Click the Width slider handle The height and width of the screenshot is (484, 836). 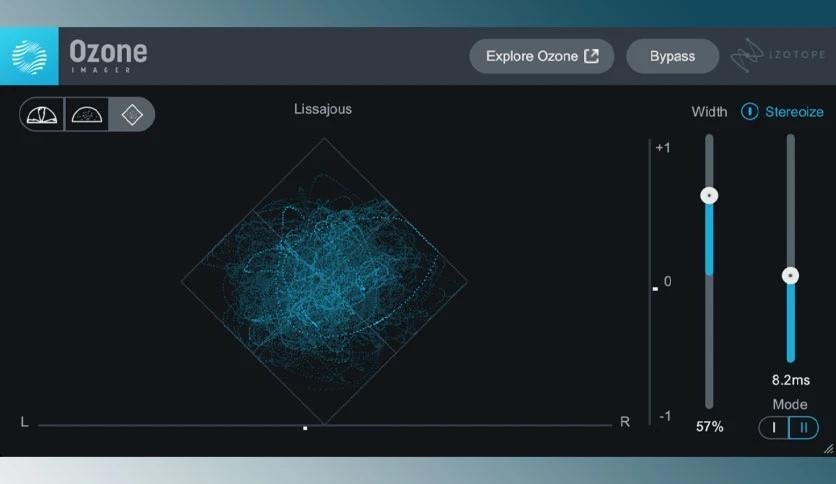tap(709, 196)
